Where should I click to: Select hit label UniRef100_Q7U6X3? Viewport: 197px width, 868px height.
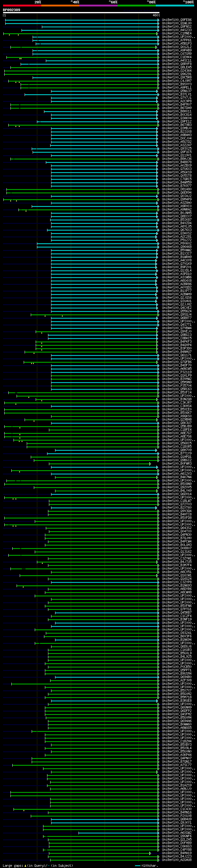[x=177, y=169]
